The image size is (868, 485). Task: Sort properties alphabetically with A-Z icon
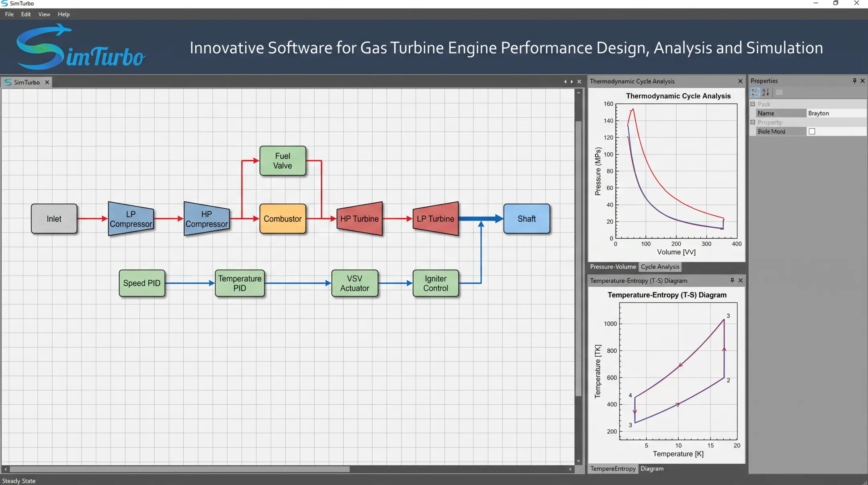click(x=766, y=92)
